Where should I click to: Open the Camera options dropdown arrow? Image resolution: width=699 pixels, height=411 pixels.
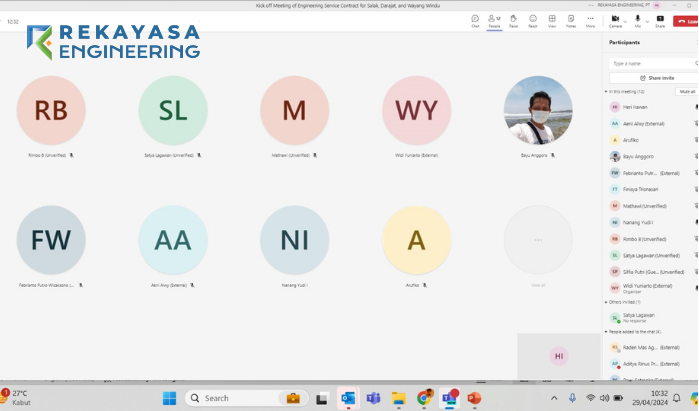(x=626, y=20)
